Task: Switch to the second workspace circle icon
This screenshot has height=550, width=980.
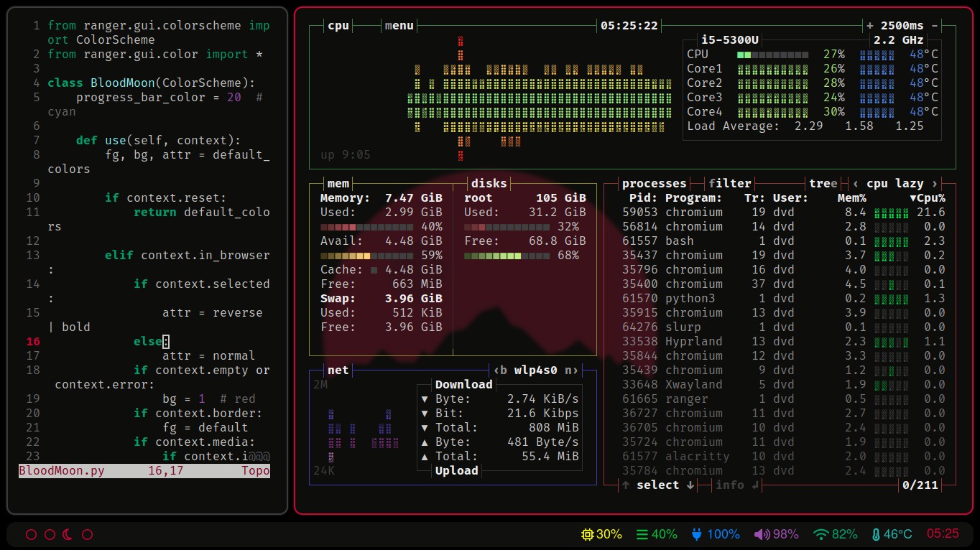Action: pyautogui.click(x=50, y=534)
